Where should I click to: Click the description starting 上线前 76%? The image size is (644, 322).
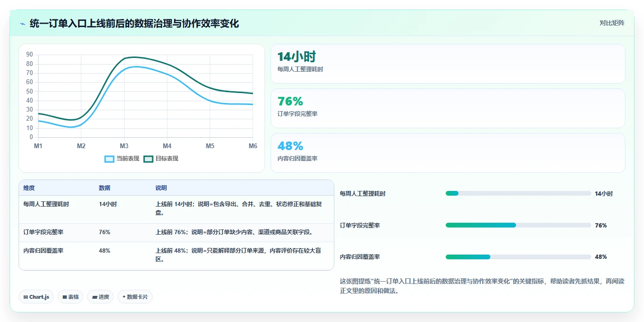click(234, 232)
